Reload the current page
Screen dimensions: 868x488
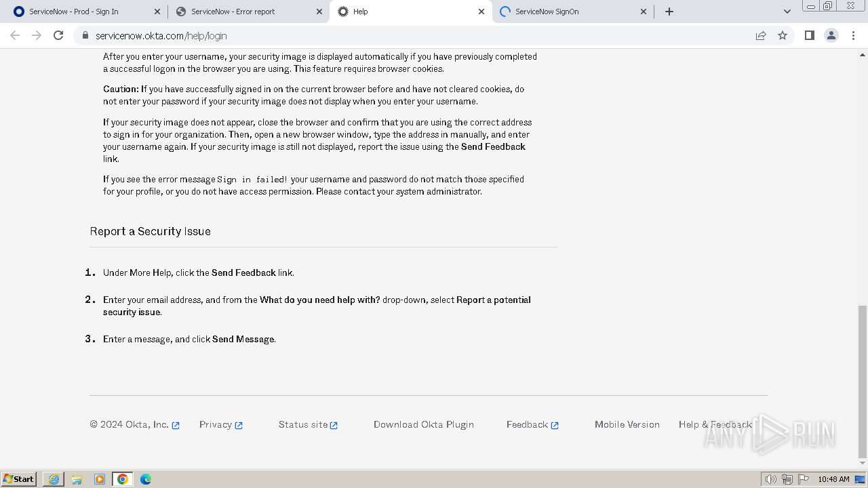tap(58, 36)
